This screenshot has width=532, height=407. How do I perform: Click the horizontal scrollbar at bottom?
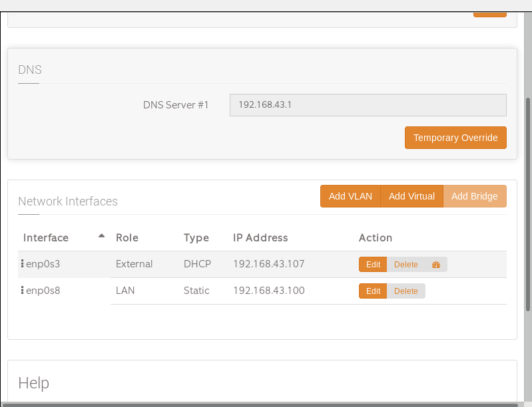coord(260,405)
